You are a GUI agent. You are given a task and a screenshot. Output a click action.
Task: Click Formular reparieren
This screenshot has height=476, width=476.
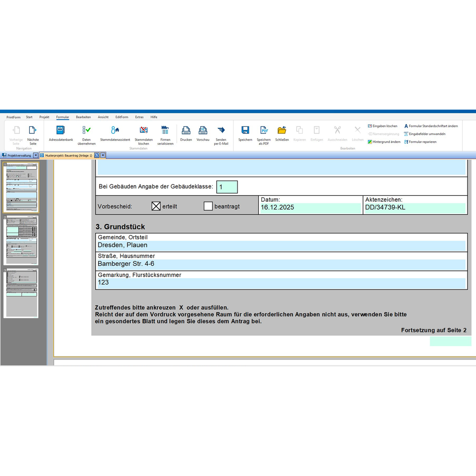(420, 142)
